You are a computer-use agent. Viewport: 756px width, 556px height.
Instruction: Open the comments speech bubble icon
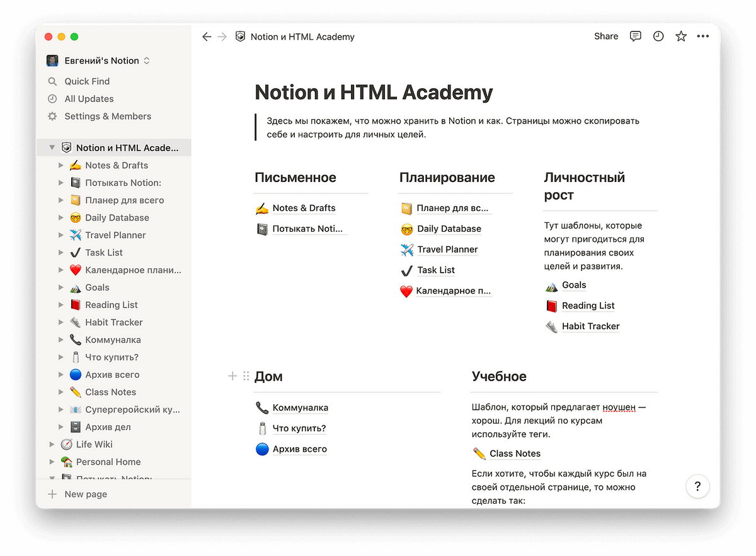click(636, 37)
